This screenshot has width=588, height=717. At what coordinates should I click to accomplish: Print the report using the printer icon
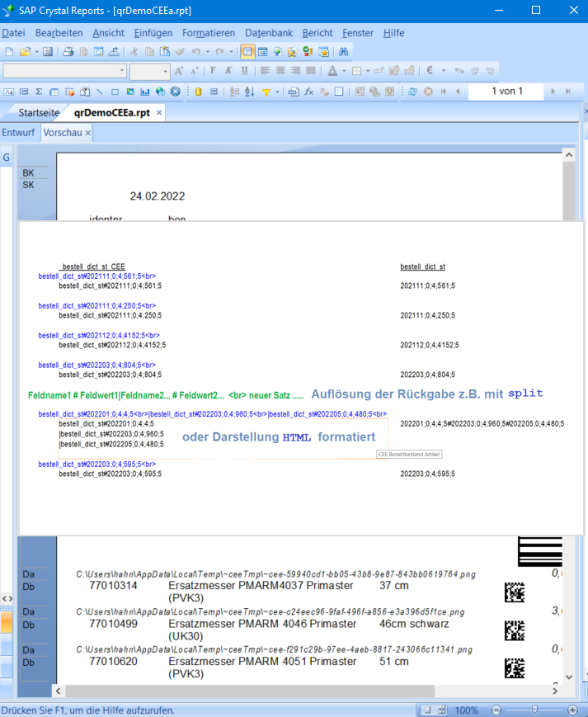click(68, 52)
